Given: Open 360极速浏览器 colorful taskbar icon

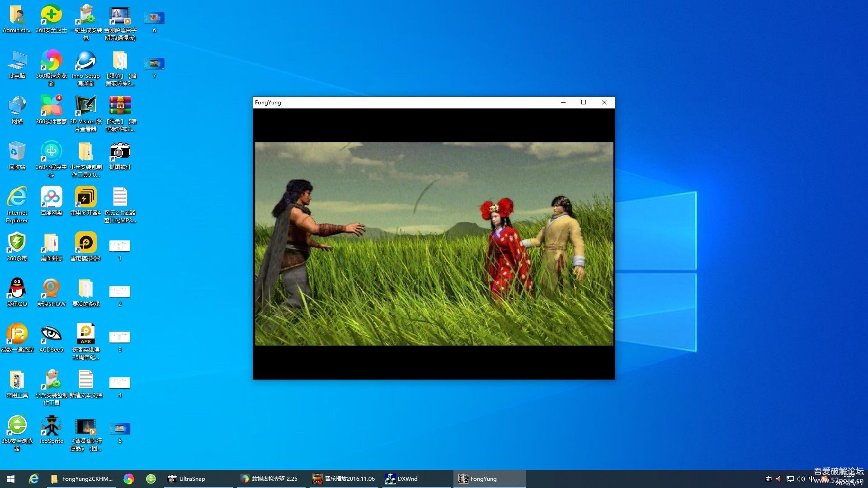Looking at the screenshot, I should tap(129, 479).
